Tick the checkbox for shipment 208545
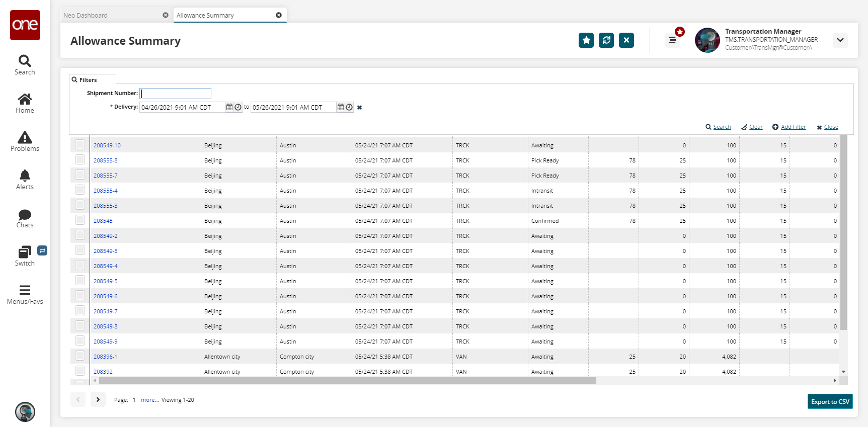The image size is (868, 427). pyautogui.click(x=80, y=220)
